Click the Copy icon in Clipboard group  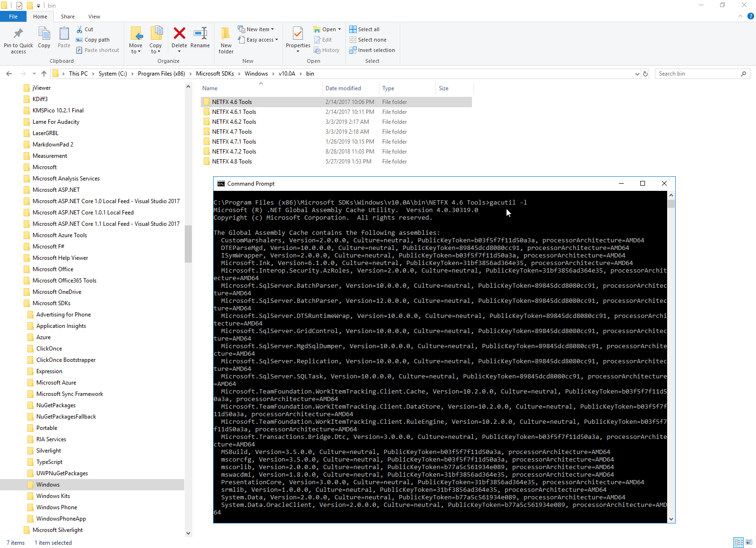[x=44, y=34]
